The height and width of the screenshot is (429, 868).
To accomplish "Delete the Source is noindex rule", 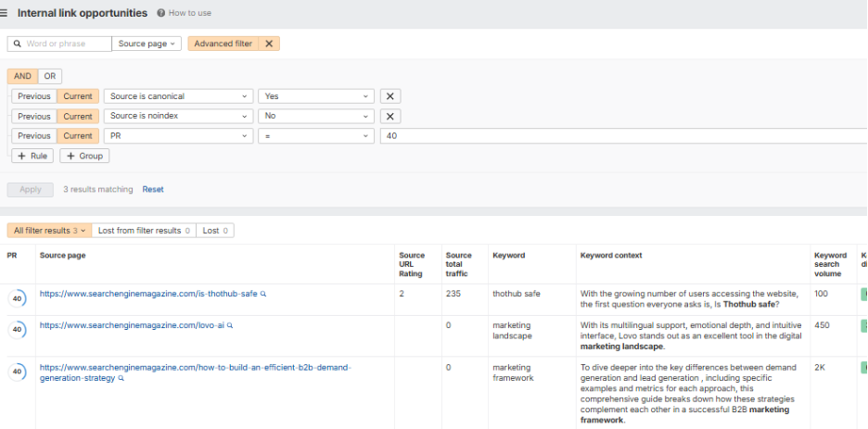I will (x=390, y=117).
